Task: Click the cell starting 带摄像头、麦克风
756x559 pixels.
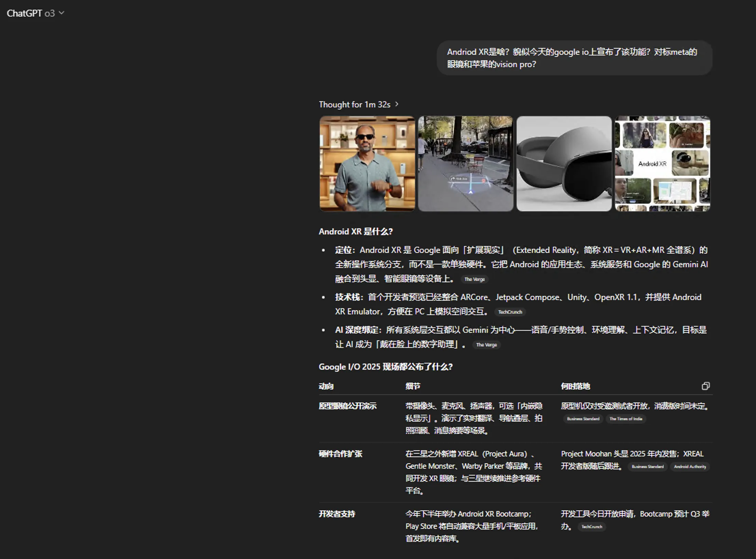Action: 474,418
